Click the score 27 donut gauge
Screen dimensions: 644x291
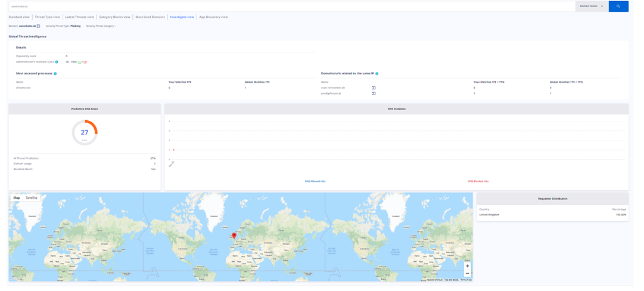[x=85, y=133]
